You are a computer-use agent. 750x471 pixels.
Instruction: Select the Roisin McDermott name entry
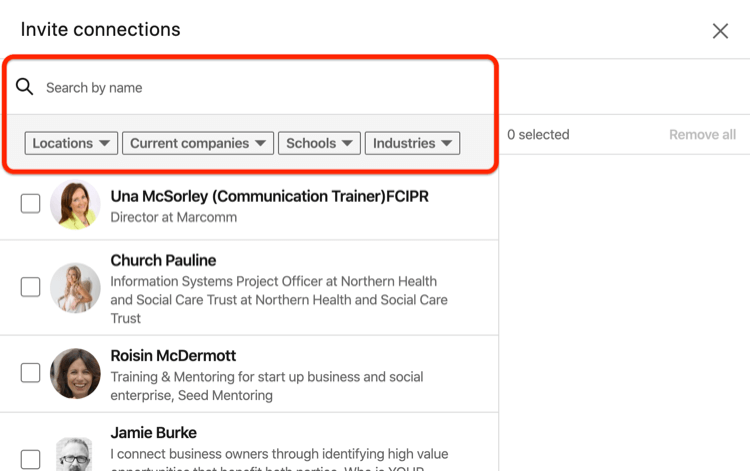[173, 355]
